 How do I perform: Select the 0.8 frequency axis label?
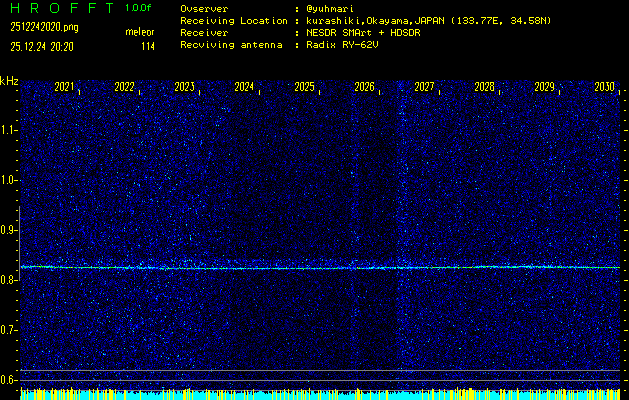pos(9,280)
